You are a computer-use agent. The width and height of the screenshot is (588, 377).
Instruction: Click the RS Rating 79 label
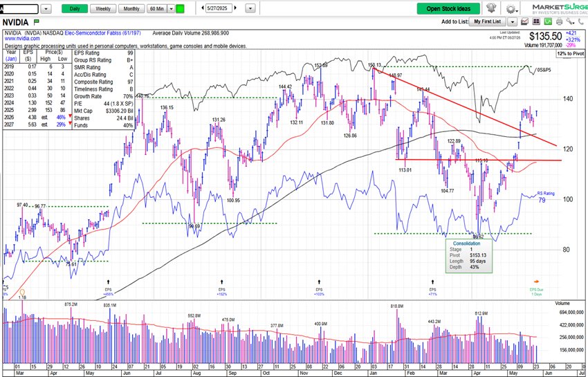pos(546,197)
